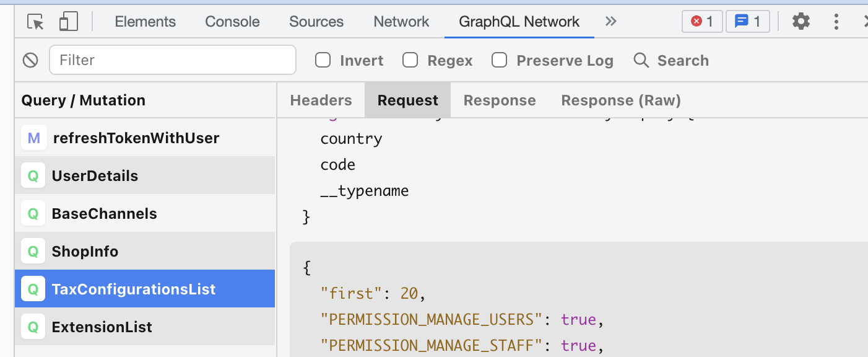Open the BaseChannels request details
This screenshot has height=357, width=868.
point(104,213)
